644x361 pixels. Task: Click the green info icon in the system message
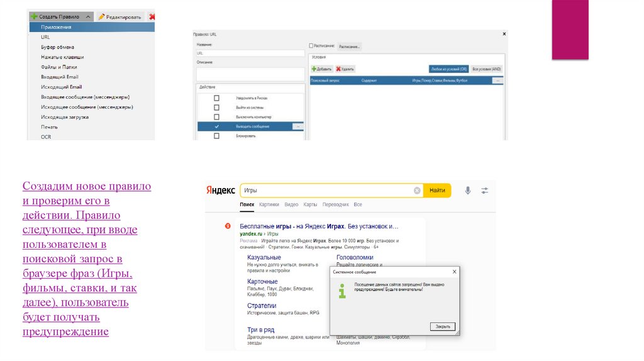point(341,291)
